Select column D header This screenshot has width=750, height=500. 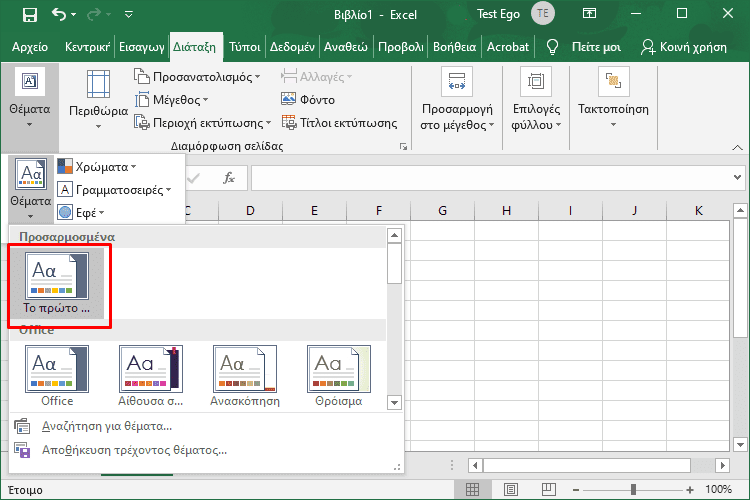[x=250, y=211]
